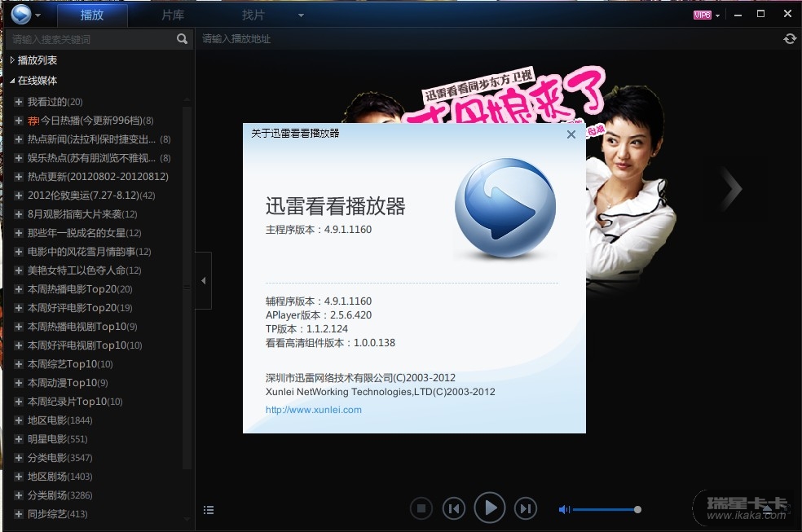Viewport: 802px width, 532px height.
Task: Expand the 本周综艺Top10 plus icon
Action: pos(19,364)
